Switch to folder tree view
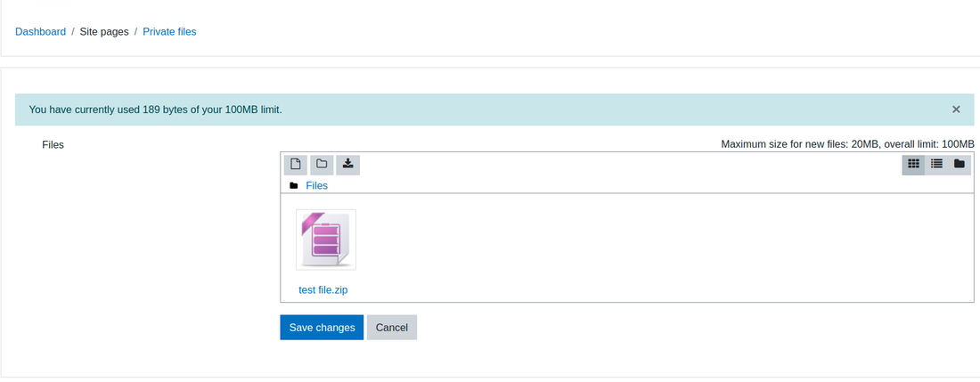Screen dimensions: 980x382 pos(959,165)
